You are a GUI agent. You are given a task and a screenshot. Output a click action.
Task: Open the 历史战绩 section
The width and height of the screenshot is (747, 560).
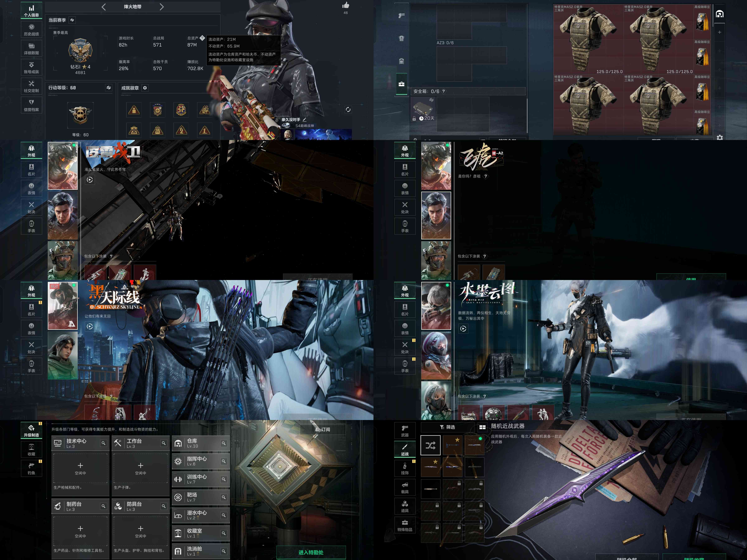[x=31, y=29]
